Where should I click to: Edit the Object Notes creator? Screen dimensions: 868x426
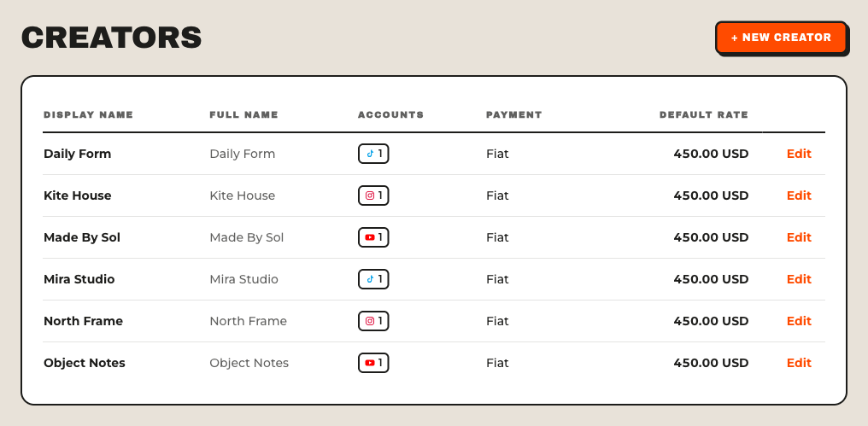[x=799, y=363]
